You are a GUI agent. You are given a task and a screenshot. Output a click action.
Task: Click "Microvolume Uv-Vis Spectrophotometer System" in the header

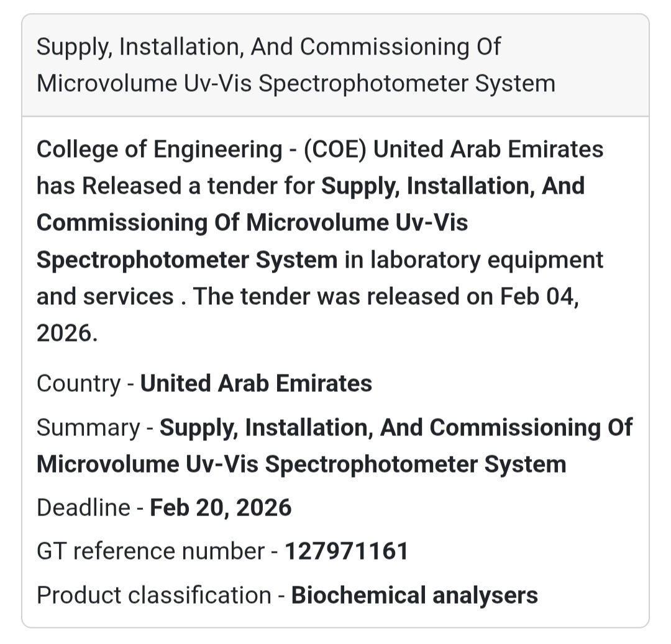coord(296,83)
